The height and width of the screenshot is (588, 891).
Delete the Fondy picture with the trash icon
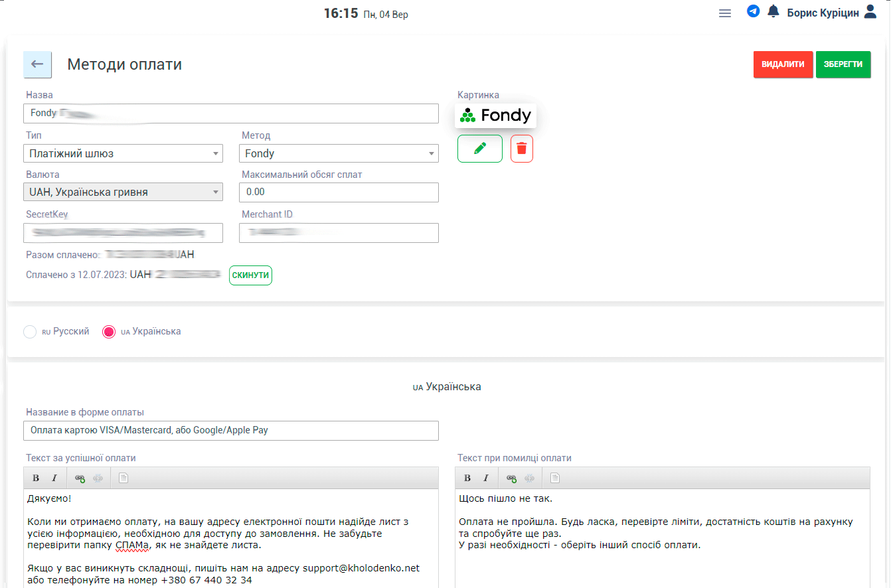tap(521, 149)
